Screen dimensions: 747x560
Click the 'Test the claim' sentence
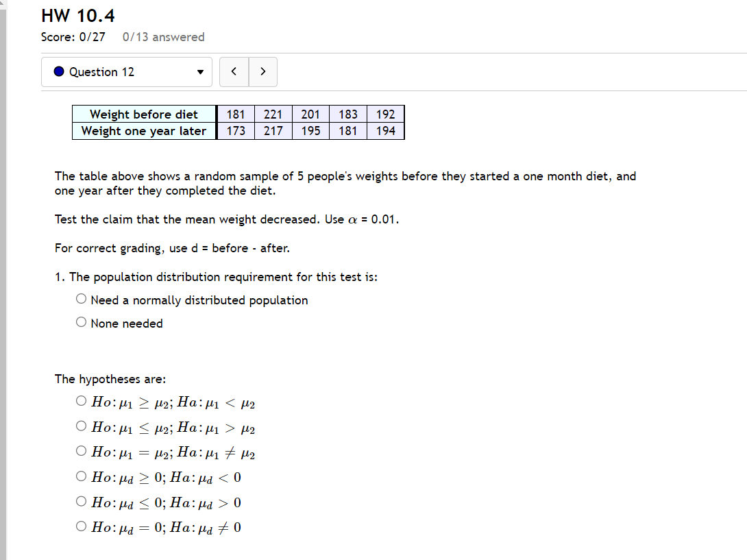click(x=227, y=220)
